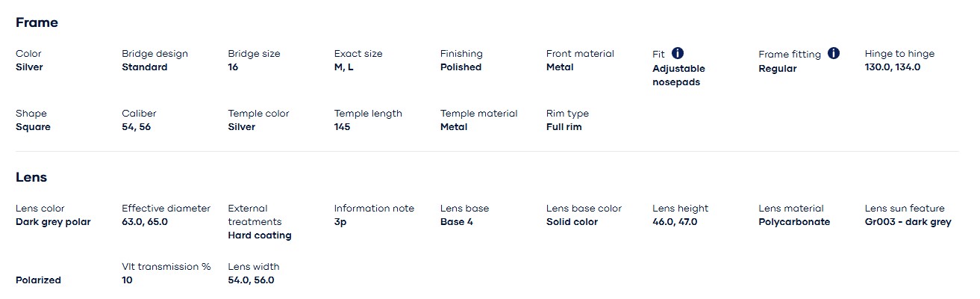This screenshot has width=980, height=299.
Task: Open the Fit info icon
Action: (678, 53)
